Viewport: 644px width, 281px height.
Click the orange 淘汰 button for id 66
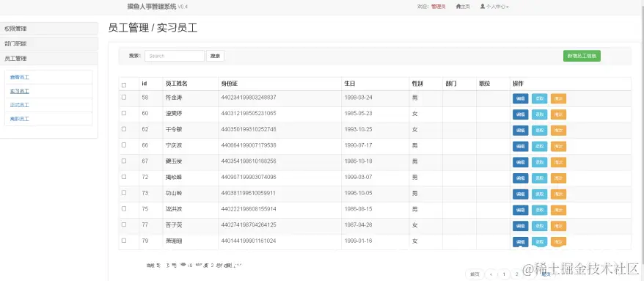tap(559, 146)
